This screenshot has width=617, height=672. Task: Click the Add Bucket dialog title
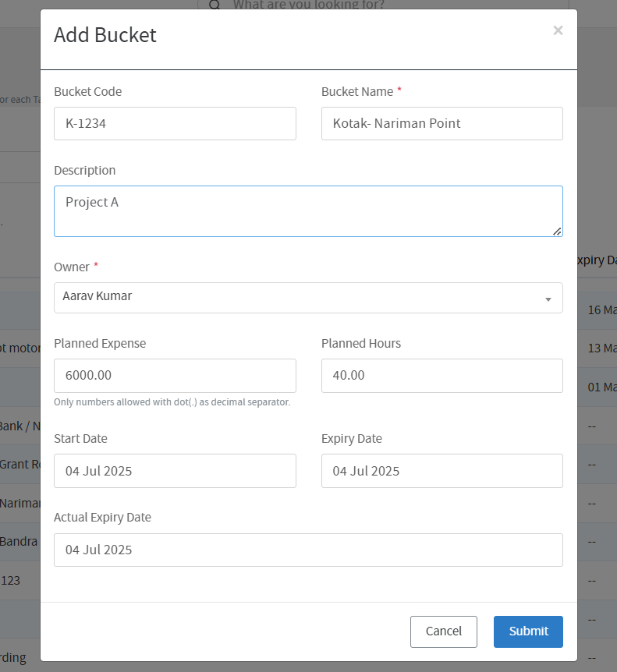pos(105,35)
